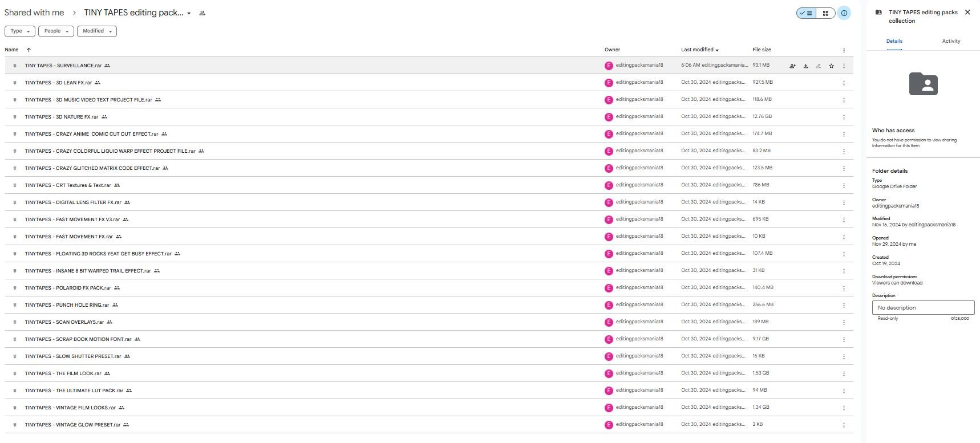Download the TINY TAPES - SURVEILLANCE.rar file
Screen dimensions: 980x443
[805, 66]
